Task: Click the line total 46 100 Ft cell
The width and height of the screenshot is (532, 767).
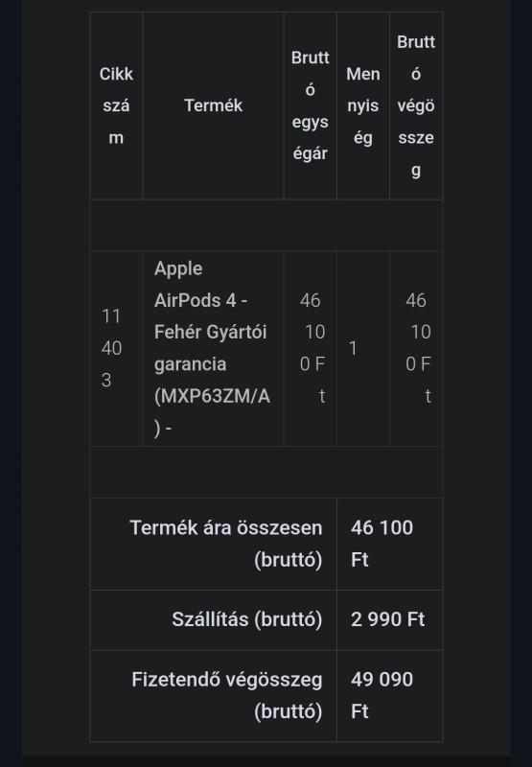Action: 416,348
